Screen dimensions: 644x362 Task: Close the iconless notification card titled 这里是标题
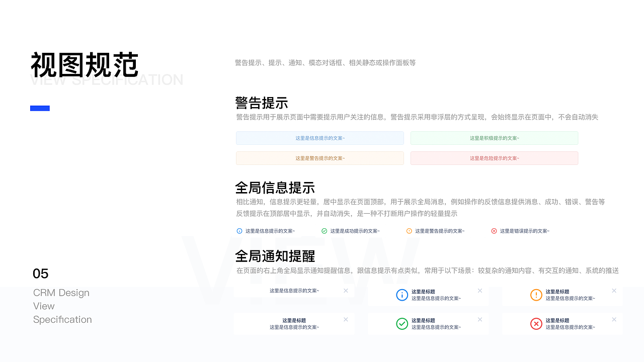[346, 319]
